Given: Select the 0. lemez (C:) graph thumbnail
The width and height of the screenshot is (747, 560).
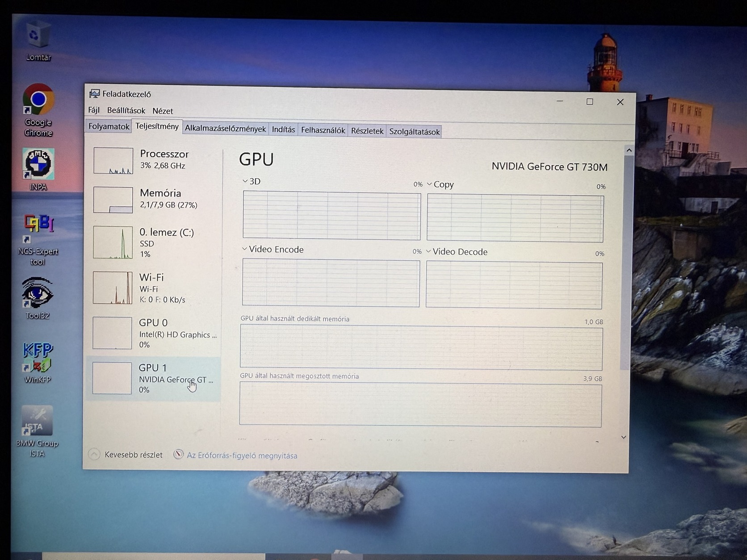Looking at the screenshot, I should 113,242.
